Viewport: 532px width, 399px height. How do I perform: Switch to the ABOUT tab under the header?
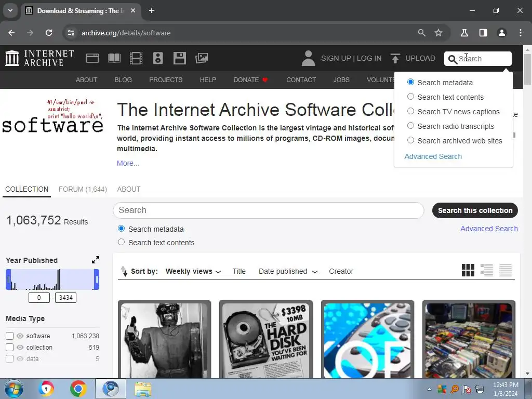(129, 189)
